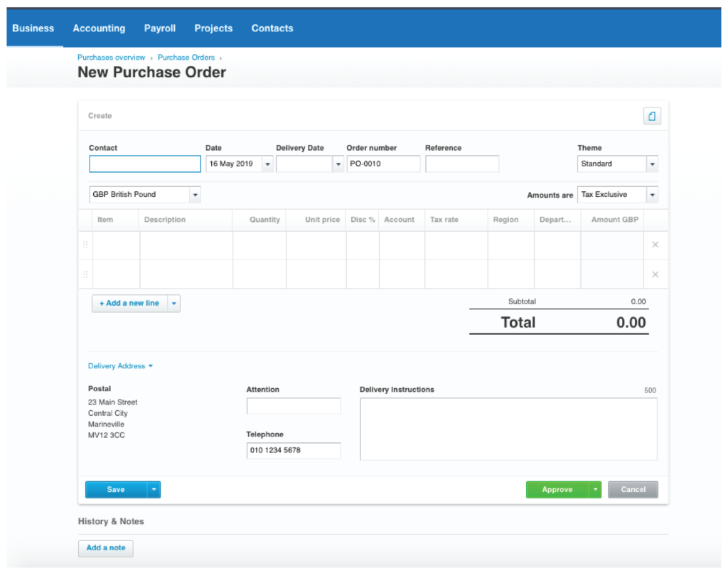728x583 pixels.
Task: Go to Purchase Orders breadcrumb
Action: coord(186,58)
